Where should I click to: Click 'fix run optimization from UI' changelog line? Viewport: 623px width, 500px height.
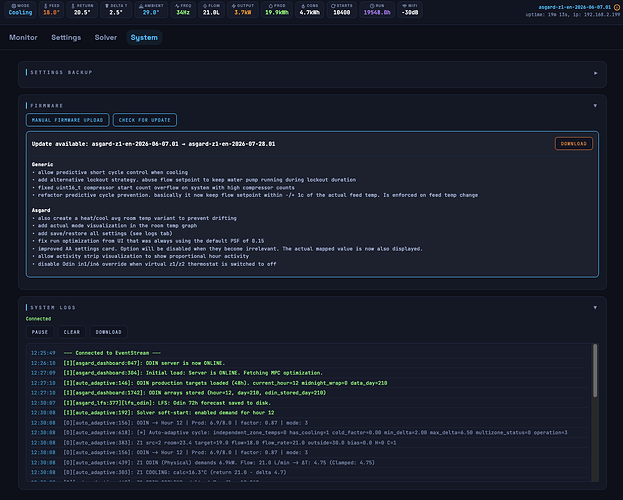click(148, 241)
